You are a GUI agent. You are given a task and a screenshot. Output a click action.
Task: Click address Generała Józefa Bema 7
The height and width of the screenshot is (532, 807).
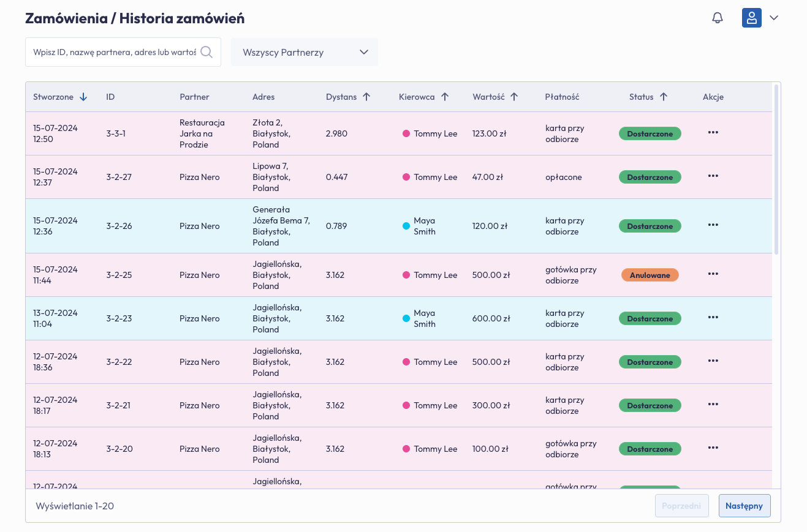point(281,226)
